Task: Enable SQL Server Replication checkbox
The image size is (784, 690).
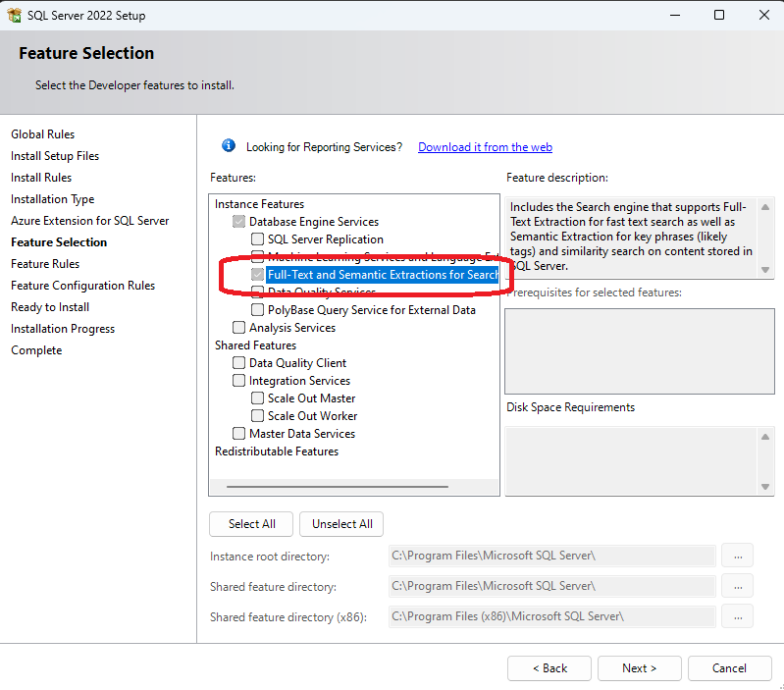Action: (257, 239)
